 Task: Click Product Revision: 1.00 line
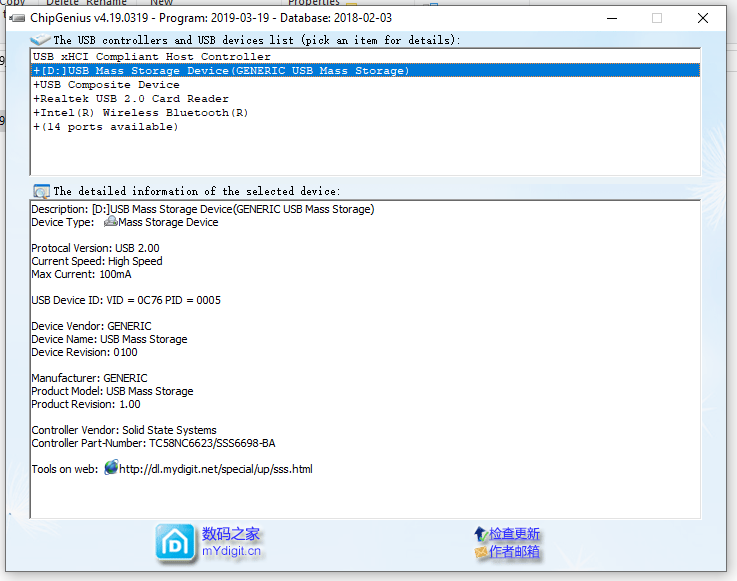pos(86,405)
